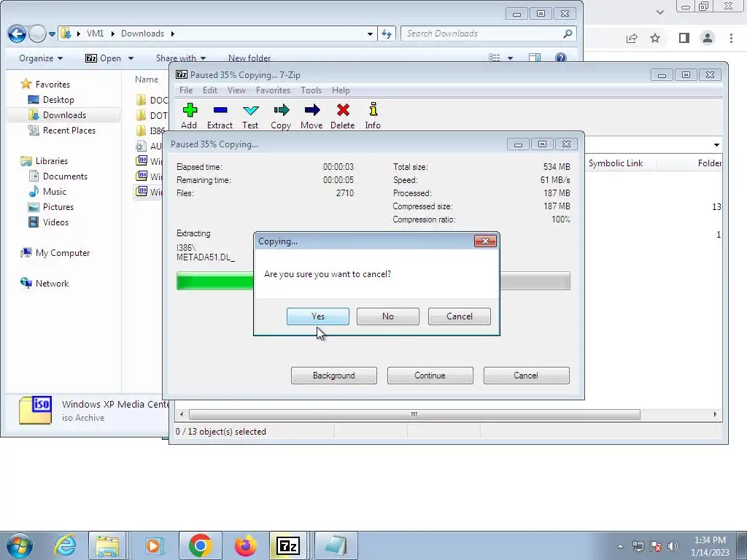The width and height of the screenshot is (747, 560).
Task: Open the 7-Zip Edit menu
Action: pyautogui.click(x=209, y=90)
